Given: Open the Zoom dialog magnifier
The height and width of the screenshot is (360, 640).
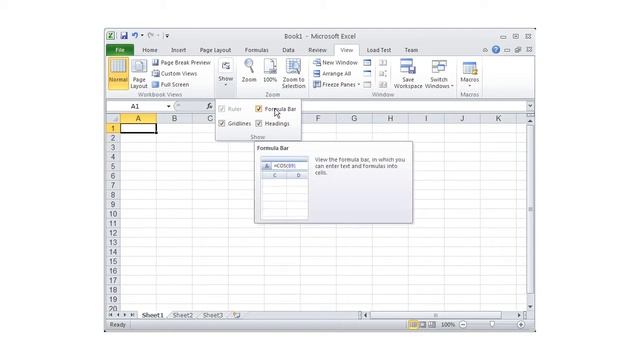Looking at the screenshot, I should click(x=249, y=71).
